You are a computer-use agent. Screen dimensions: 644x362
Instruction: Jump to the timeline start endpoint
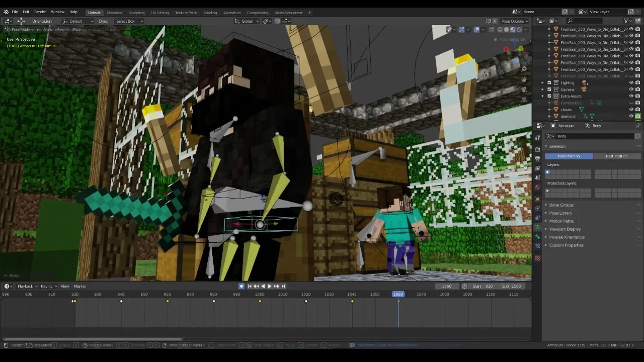[249, 286]
